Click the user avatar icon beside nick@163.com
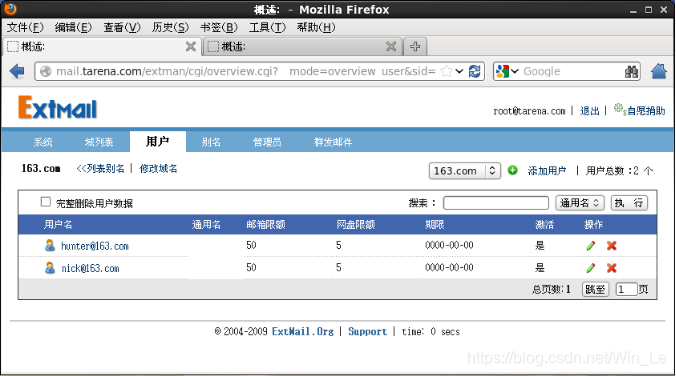Image resolution: width=676 pixels, height=376 pixels. pyautogui.click(x=50, y=268)
